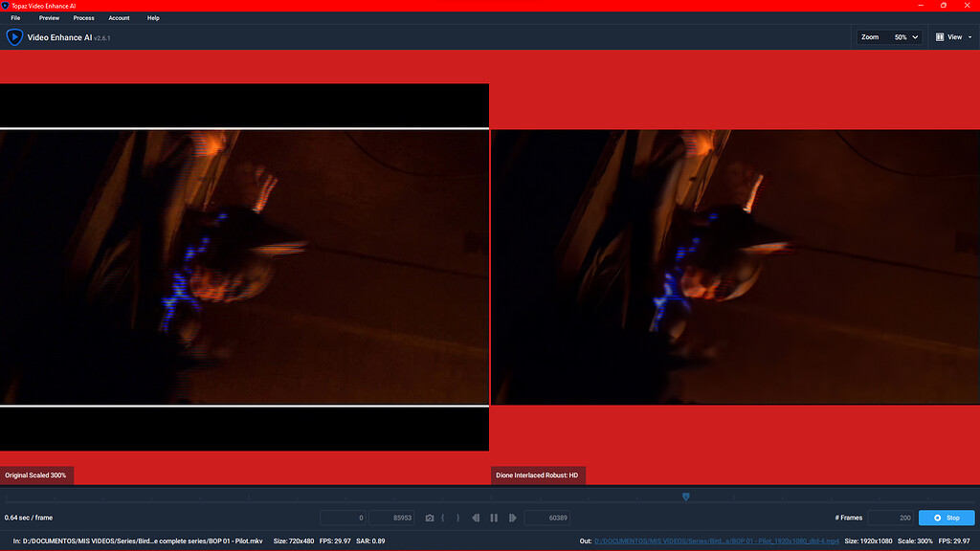Expand the View mode dropdown arrow
The height and width of the screenshot is (551, 980).
coord(969,36)
